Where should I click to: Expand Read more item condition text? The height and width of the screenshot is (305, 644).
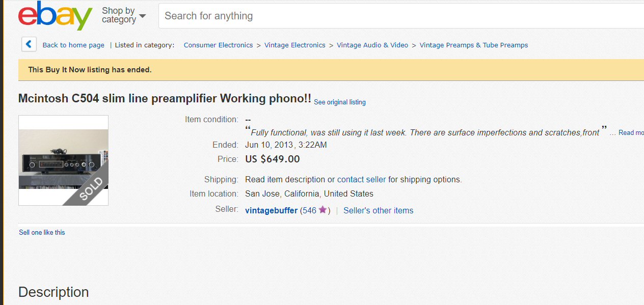[x=631, y=133]
